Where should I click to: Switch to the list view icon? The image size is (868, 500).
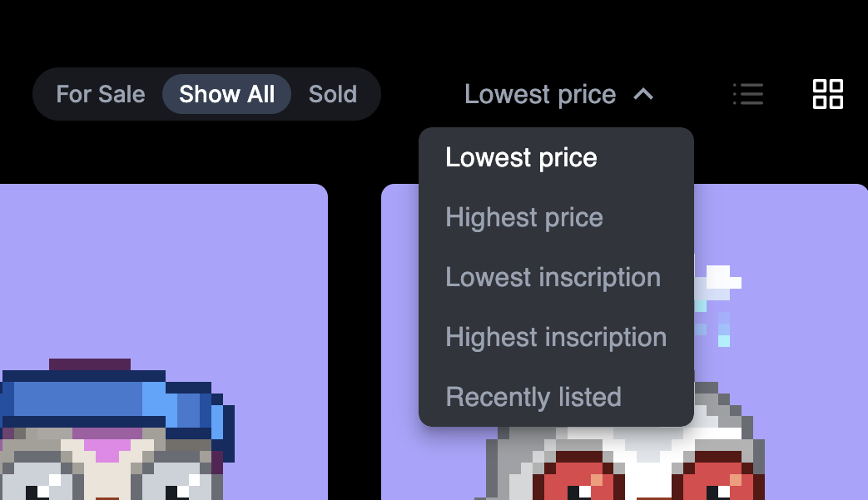click(748, 94)
